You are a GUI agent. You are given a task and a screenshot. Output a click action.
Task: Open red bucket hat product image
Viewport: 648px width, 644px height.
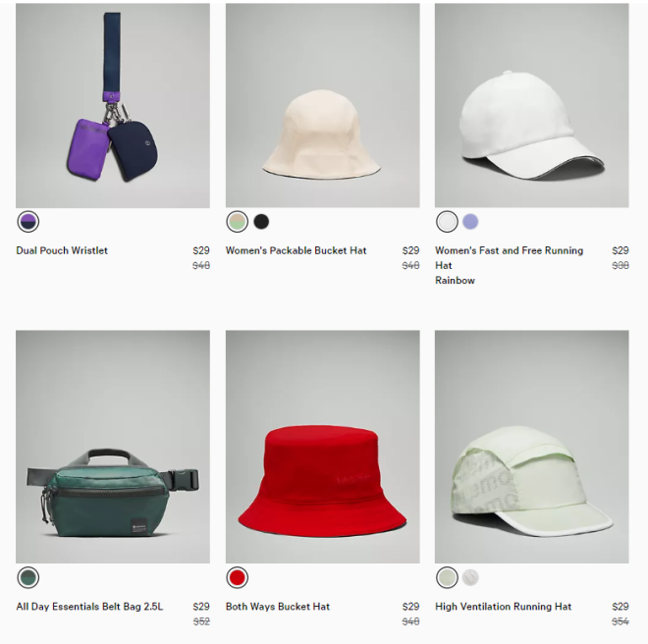[323, 447]
